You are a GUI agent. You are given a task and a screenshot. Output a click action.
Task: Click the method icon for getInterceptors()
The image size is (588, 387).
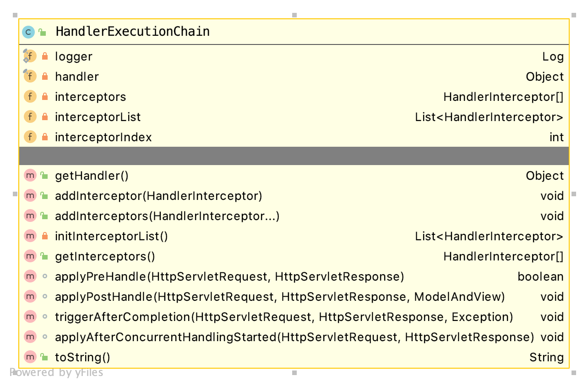pyautogui.click(x=30, y=256)
